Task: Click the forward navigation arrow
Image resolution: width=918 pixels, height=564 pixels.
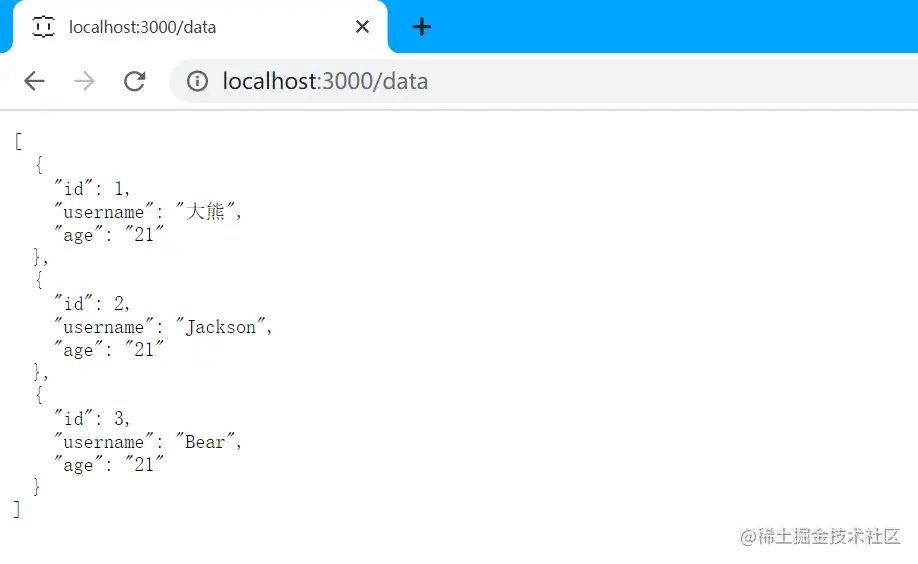Action: coord(84,81)
